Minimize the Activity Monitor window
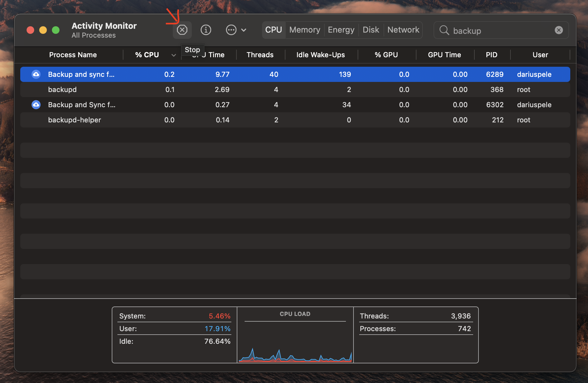 pyautogui.click(x=43, y=30)
